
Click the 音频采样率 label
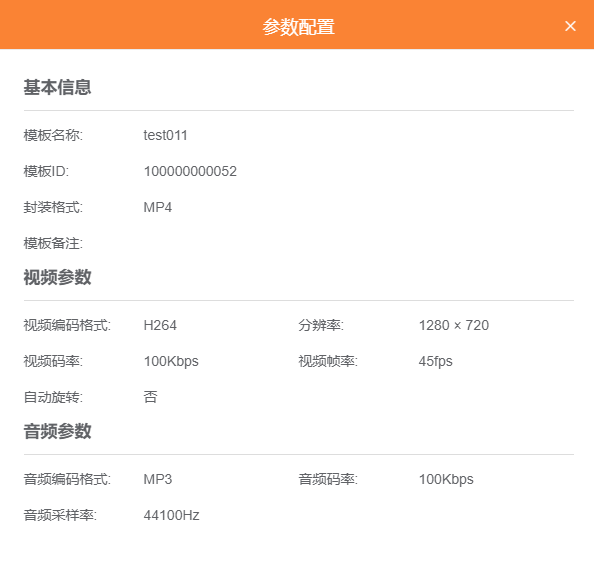[x=60, y=515]
